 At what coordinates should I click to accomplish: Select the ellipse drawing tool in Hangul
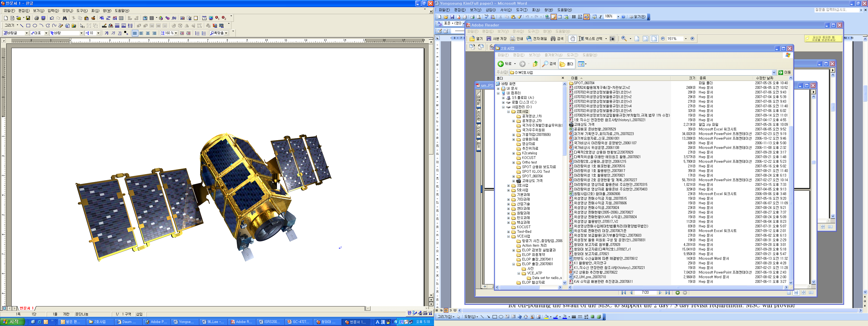[35, 26]
